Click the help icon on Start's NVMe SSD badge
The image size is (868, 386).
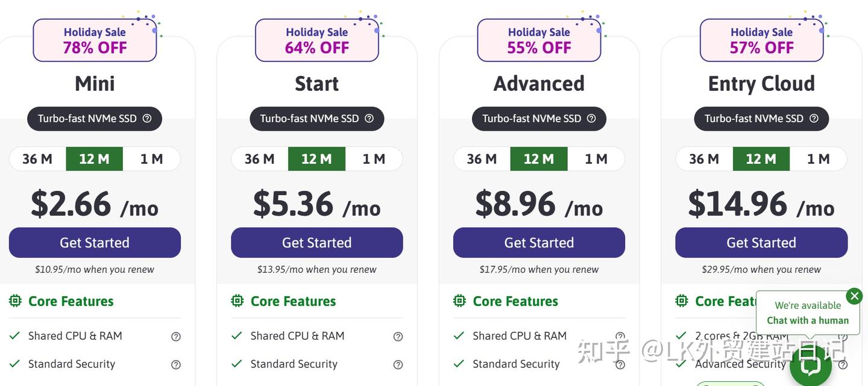tap(370, 119)
